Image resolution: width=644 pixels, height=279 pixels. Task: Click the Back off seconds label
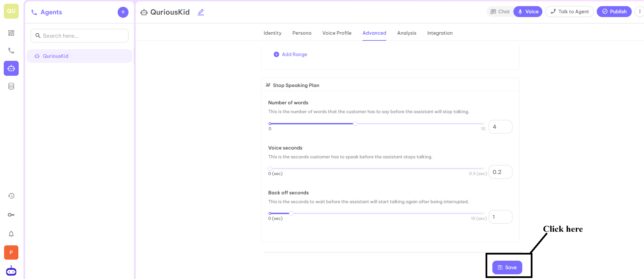coord(288,193)
